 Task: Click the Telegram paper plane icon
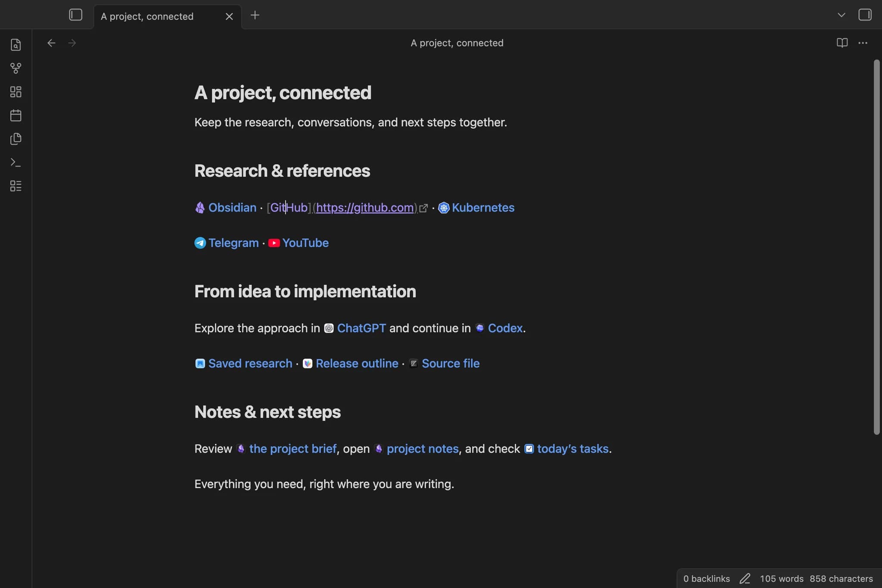pyautogui.click(x=200, y=243)
